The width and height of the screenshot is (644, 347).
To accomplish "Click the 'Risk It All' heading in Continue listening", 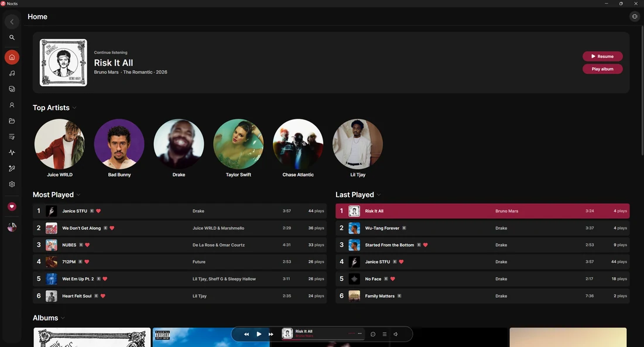I will (x=114, y=63).
